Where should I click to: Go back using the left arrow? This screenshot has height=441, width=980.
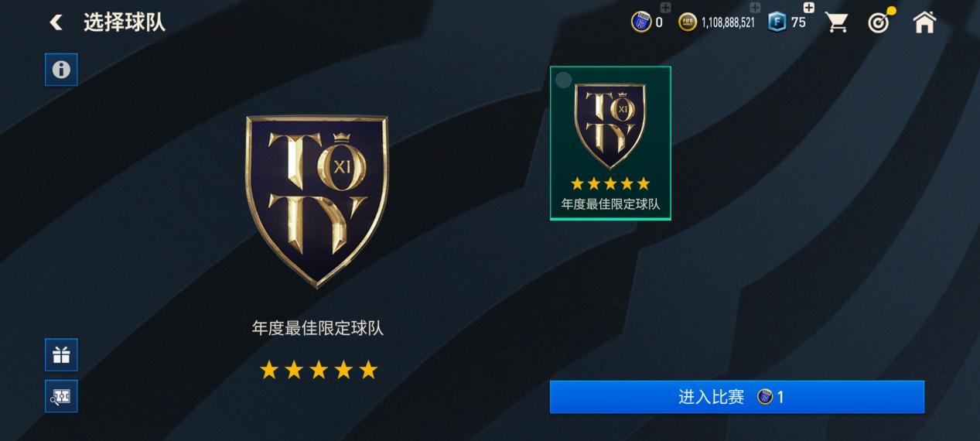[56, 22]
